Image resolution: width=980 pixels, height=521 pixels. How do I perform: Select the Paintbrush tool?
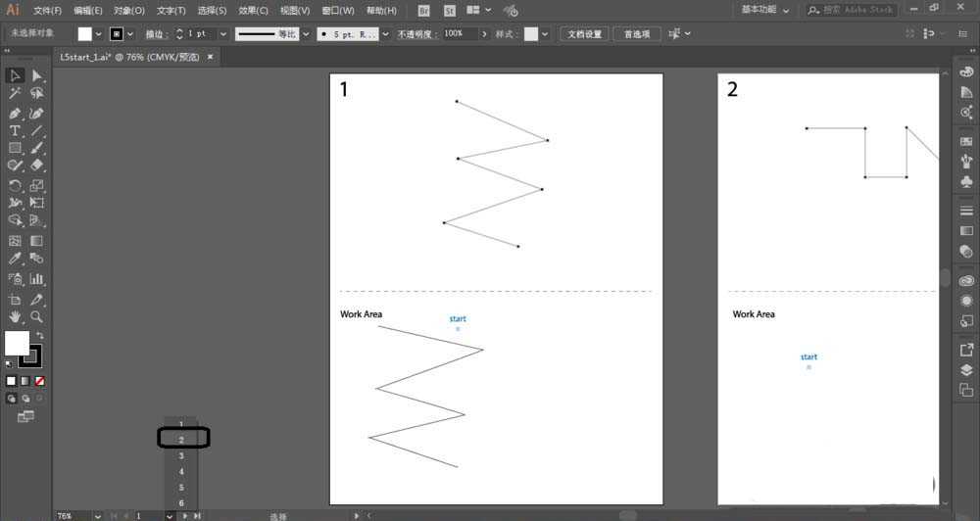37,148
